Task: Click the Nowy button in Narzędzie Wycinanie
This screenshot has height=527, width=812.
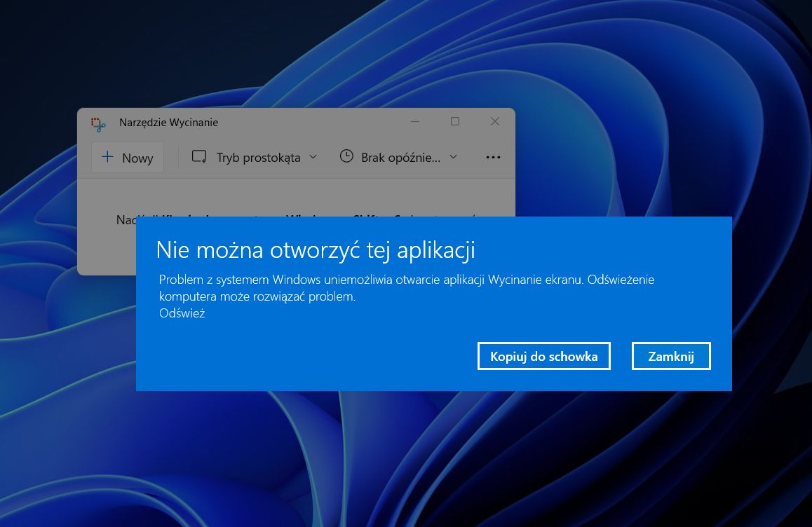Action: [x=128, y=158]
